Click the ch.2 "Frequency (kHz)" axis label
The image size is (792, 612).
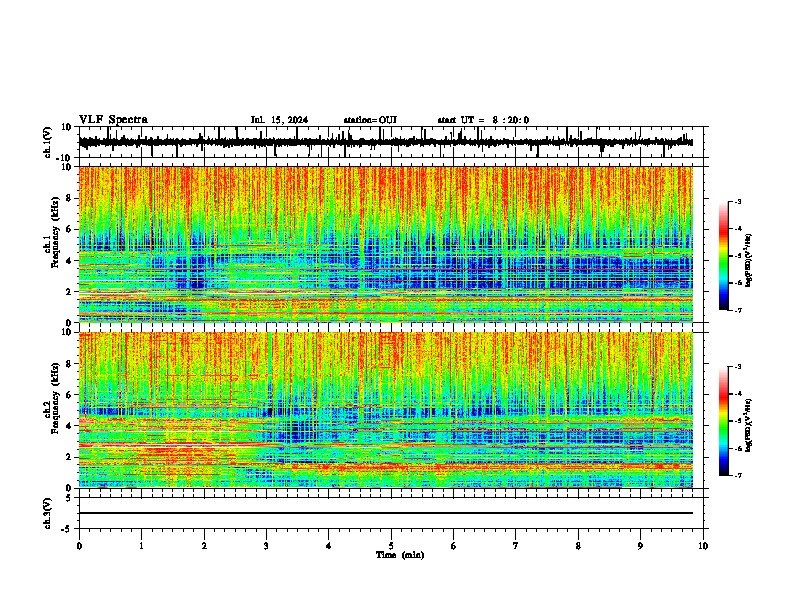[x=56, y=399]
